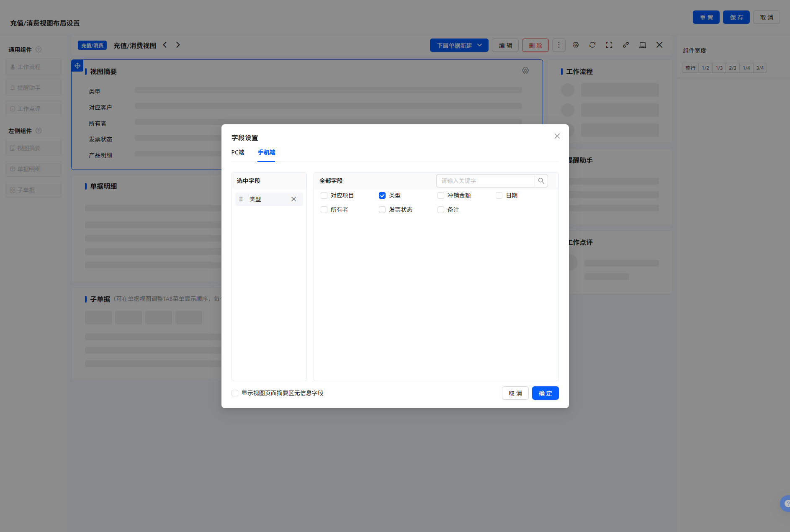This screenshot has height=532, width=790.
Task: Check the 对应项目 field checkbox
Action: tap(324, 195)
